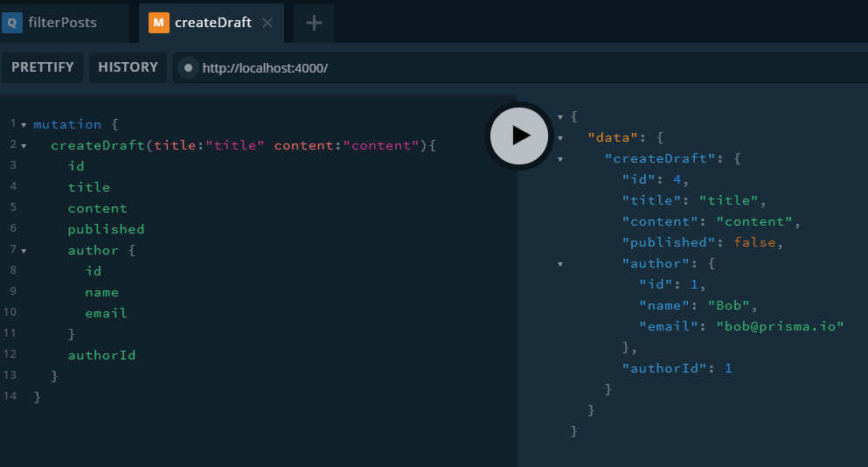Viewport: 868px width, 467px height.
Task: Click the author "id": 1 response line
Action: (x=672, y=284)
